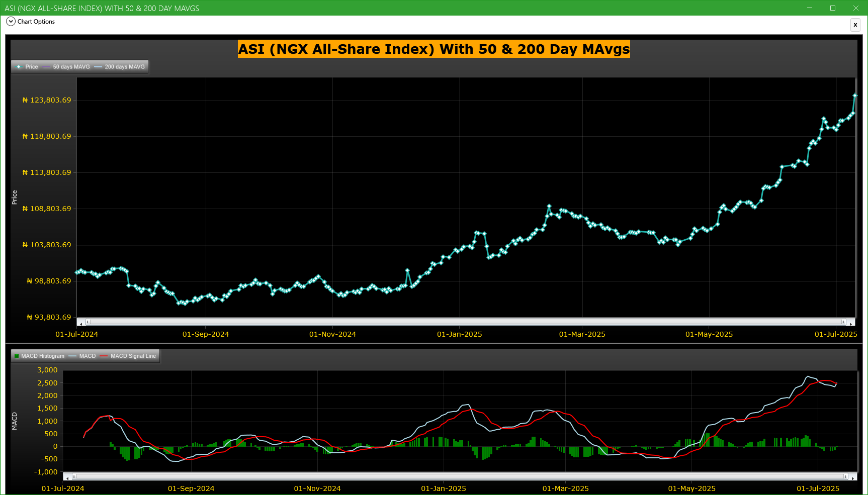Click the ₦ 123,803.69 price axis label

click(x=47, y=100)
